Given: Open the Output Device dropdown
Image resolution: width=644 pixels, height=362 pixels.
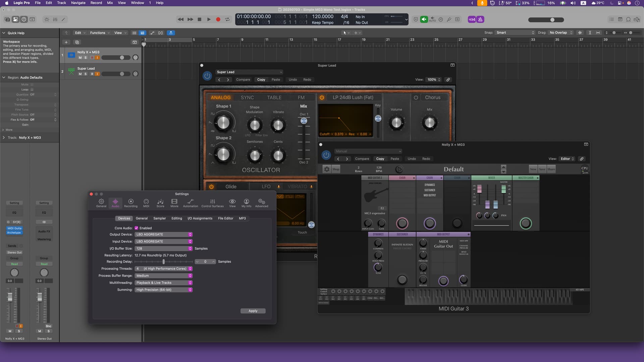Looking at the screenshot, I should [164, 235].
